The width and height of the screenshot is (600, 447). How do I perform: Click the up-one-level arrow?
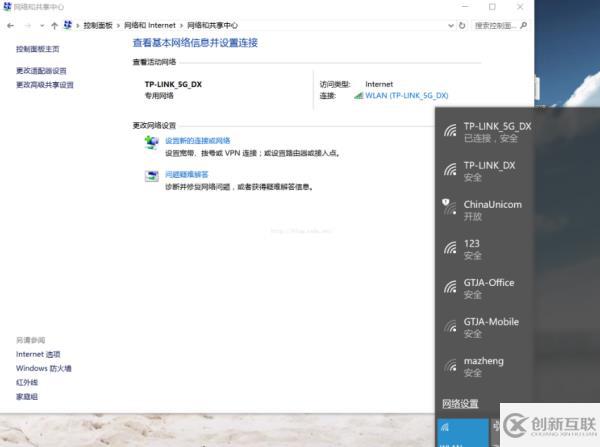tap(54, 26)
